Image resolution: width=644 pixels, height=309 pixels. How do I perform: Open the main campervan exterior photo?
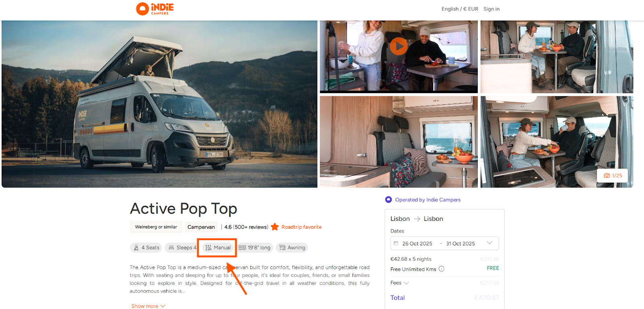coord(159,104)
